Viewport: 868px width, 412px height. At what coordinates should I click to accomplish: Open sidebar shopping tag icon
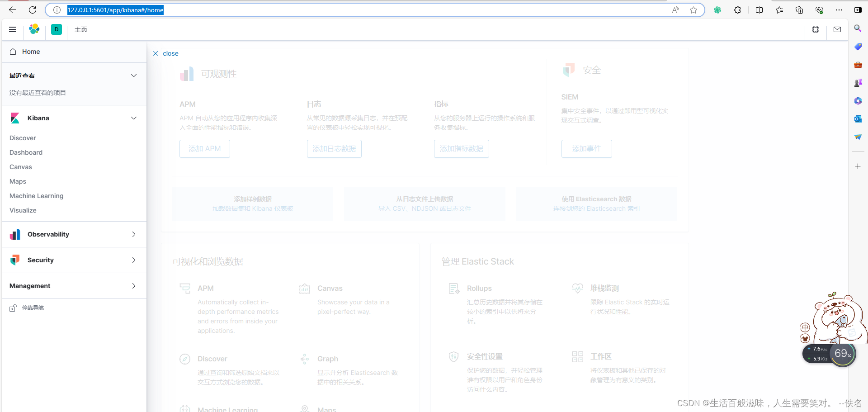(858, 47)
